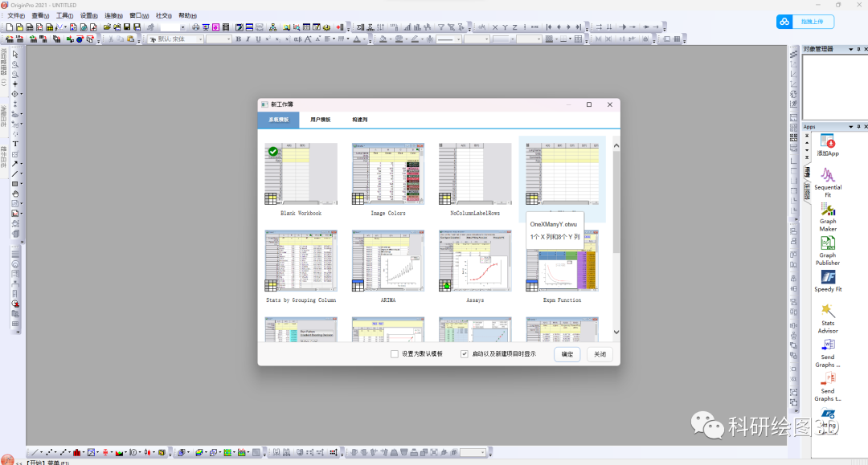Click the Underline formatting button
The width and height of the screenshot is (868, 465).
click(x=258, y=39)
